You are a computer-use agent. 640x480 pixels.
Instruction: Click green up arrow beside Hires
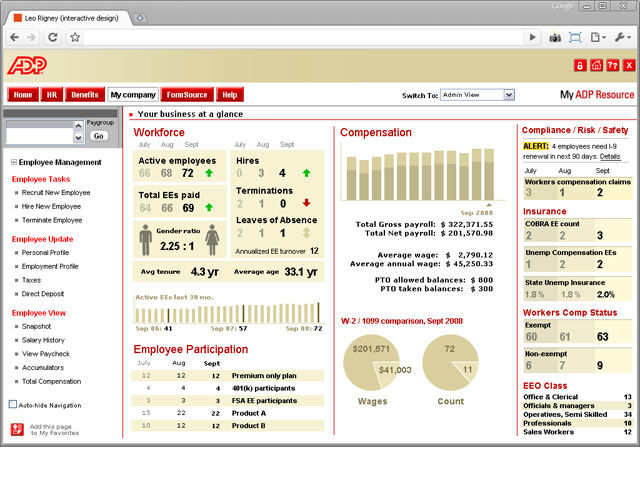tap(306, 173)
